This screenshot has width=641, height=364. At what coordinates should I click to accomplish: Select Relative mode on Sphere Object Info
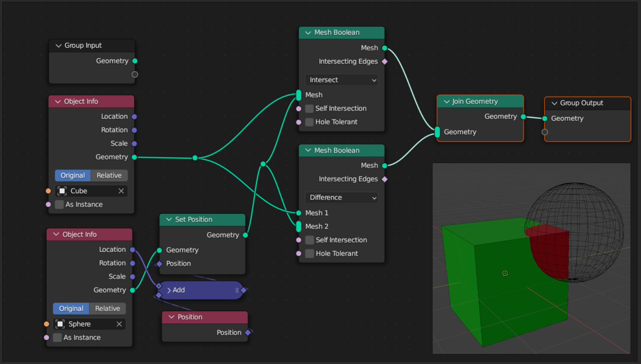107,309
